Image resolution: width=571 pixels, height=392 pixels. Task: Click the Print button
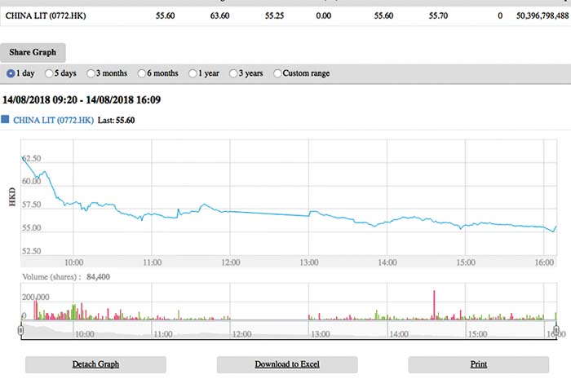click(479, 364)
